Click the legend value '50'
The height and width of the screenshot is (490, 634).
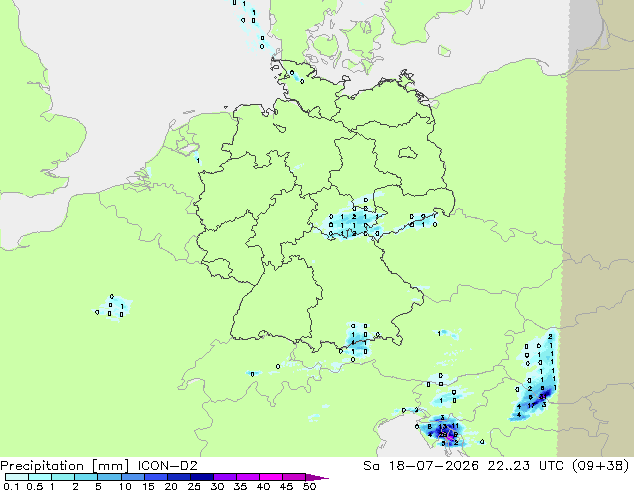pyautogui.click(x=310, y=486)
